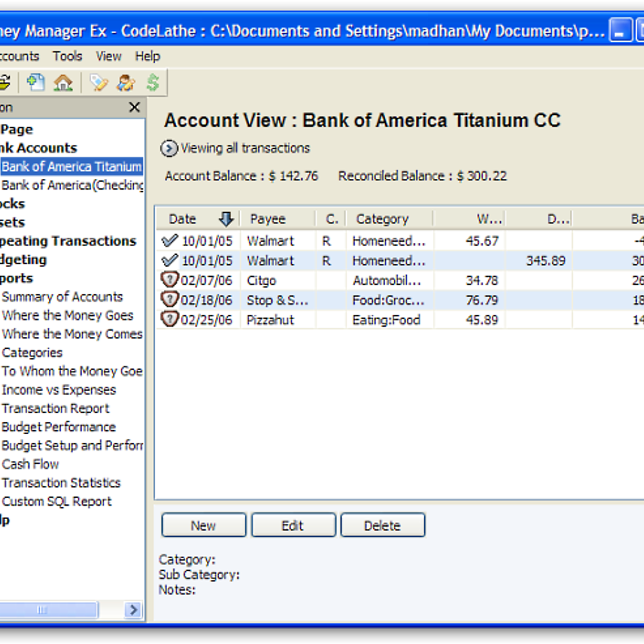Go to Home page toolbar icon
Viewport: 644px width, 644px height.
(63, 83)
